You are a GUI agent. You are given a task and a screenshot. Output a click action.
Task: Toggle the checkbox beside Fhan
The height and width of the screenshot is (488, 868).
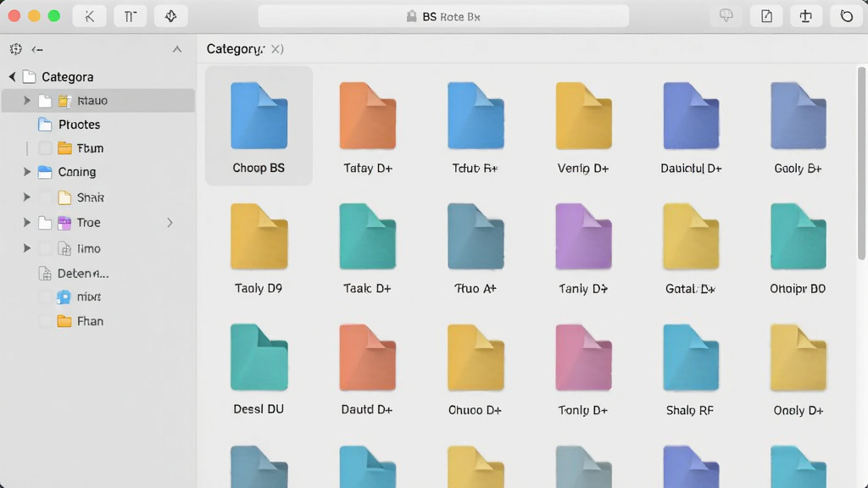click(45, 321)
